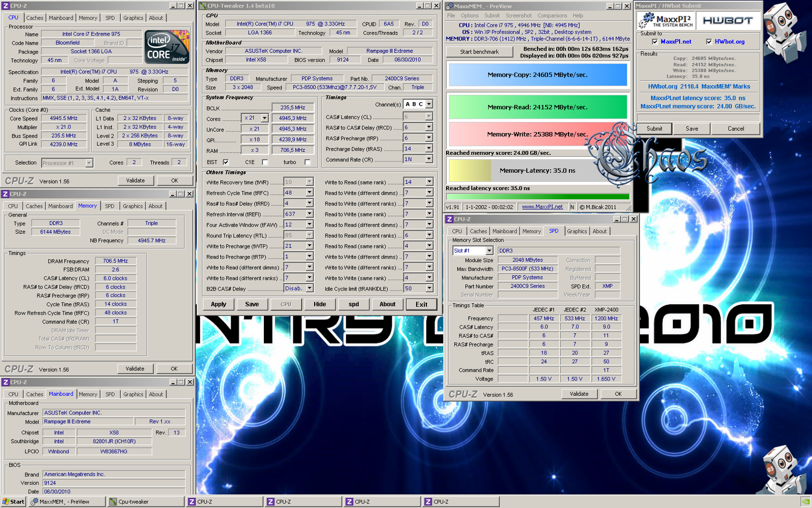Click the MaxxPI² system bench logo

pos(665,20)
